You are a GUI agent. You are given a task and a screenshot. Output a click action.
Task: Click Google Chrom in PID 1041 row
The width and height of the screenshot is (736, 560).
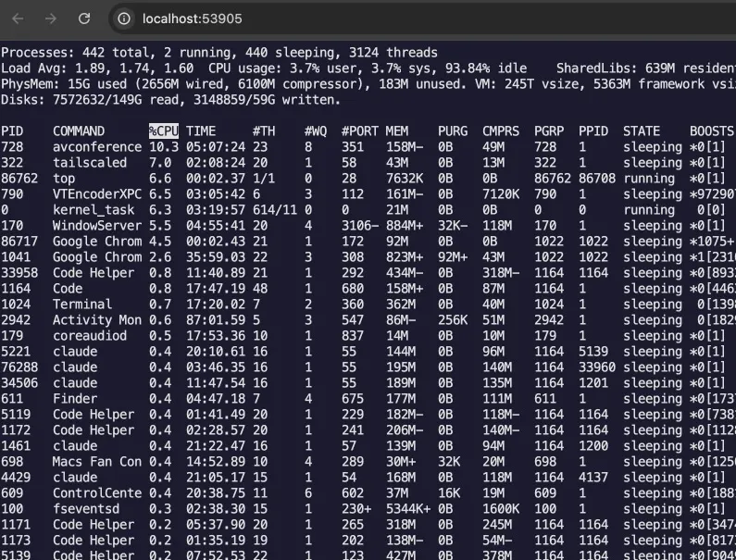pyautogui.click(x=97, y=256)
